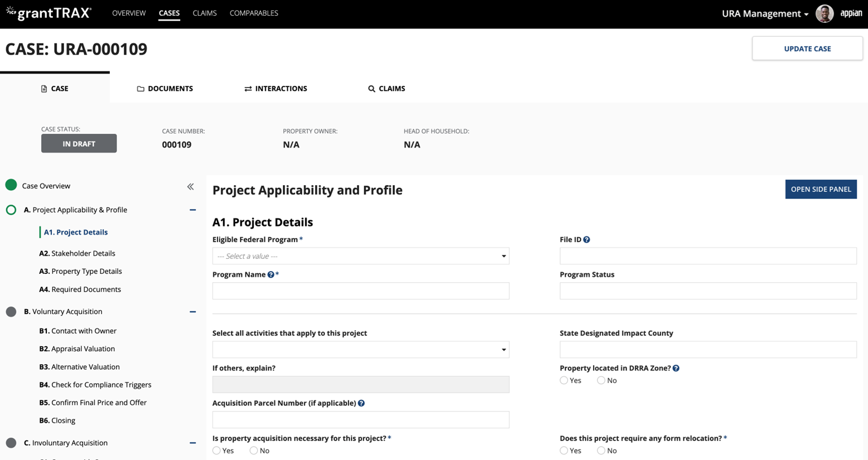Open the user profile avatar
The height and width of the screenshot is (460, 868).
click(x=824, y=13)
